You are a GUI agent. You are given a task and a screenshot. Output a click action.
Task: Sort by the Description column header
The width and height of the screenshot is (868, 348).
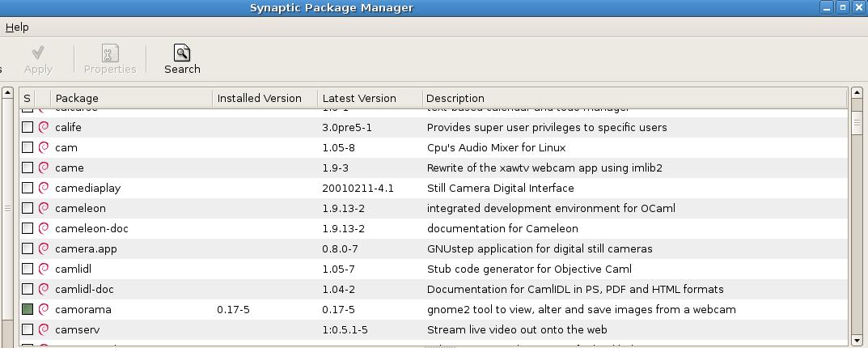pos(634,98)
